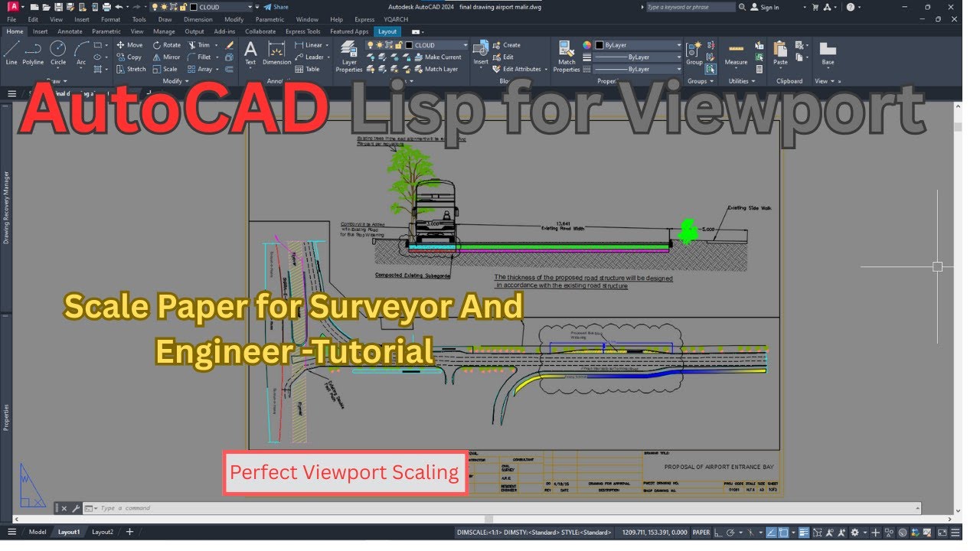Screen dimensions: 980x551
Task: Open the Trim tool dropdown arrow
Action: [x=217, y=45]
